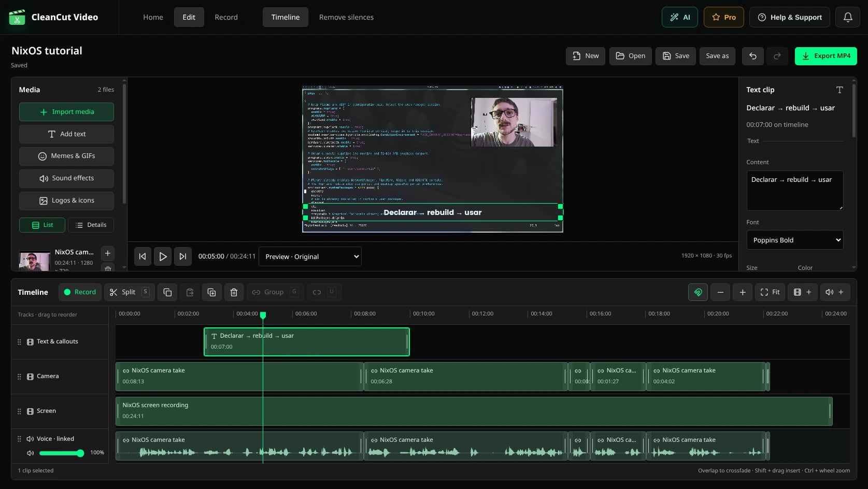The height and width of the screenshot is (489, 868).
Task: Open the Poppins Bold font dropdown
Action: [x=795, y=240]
